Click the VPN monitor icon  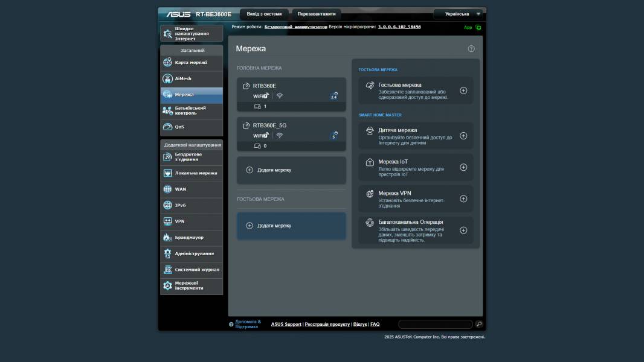[167, 221]
